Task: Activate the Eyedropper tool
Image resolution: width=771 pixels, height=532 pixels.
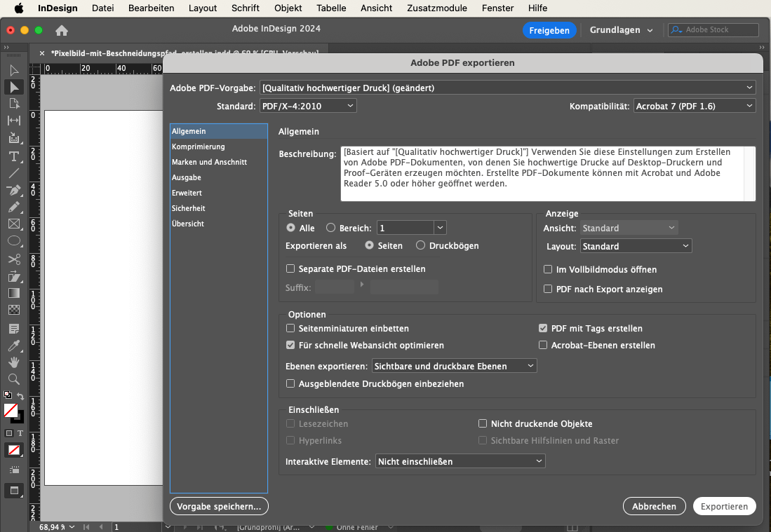Action: pyautogui.click(x=14, y=346)
